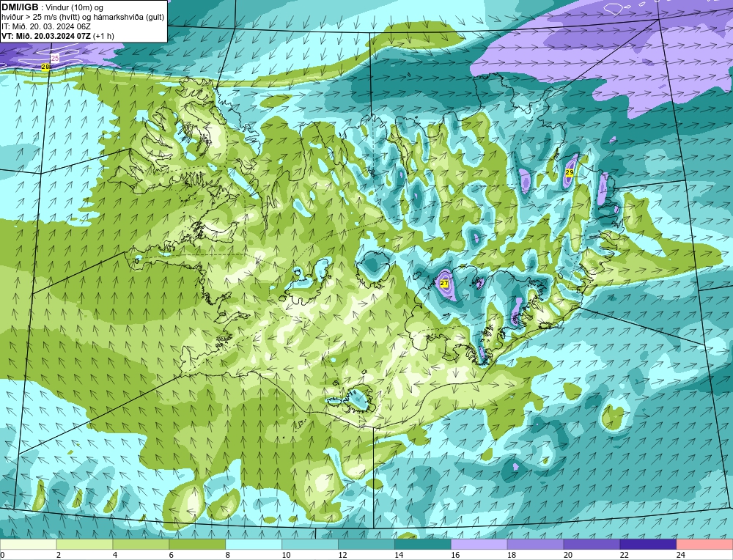Click the 10–12 m/s light teal swatch
733x560 pixels.
310,545
